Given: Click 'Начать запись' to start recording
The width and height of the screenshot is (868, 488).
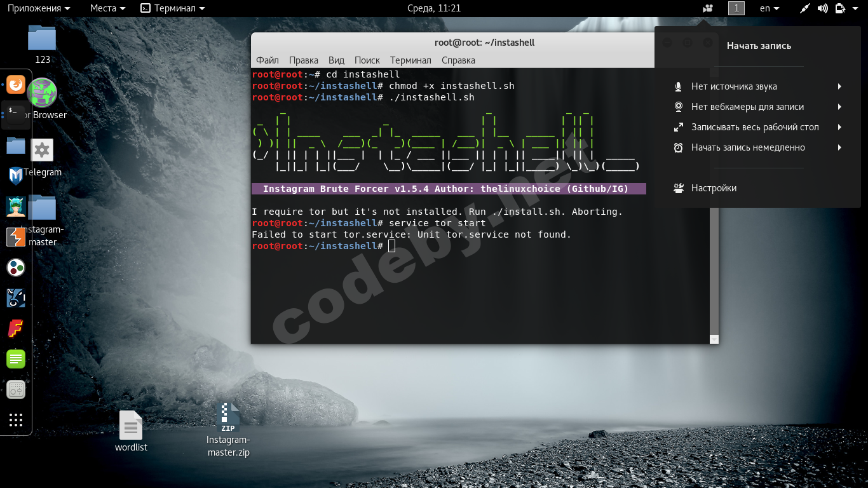Looking at the screenshot, I should click(759, 46).
